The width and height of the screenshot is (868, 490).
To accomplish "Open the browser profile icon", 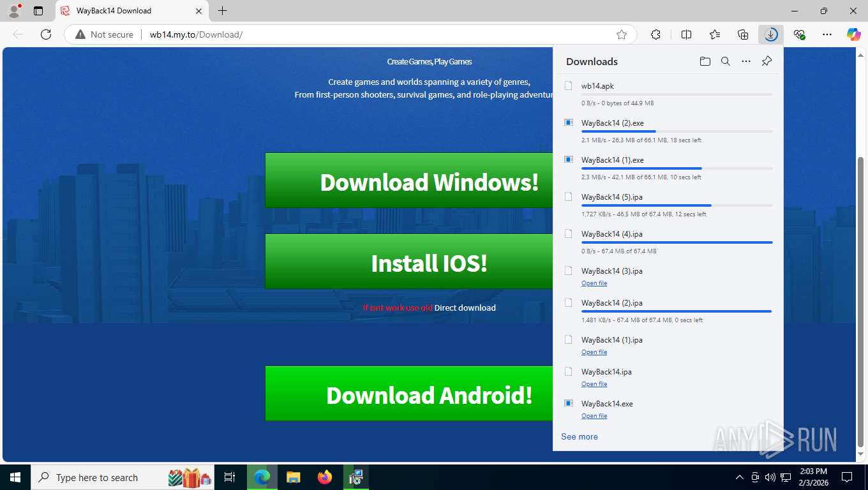I will 14,11.
